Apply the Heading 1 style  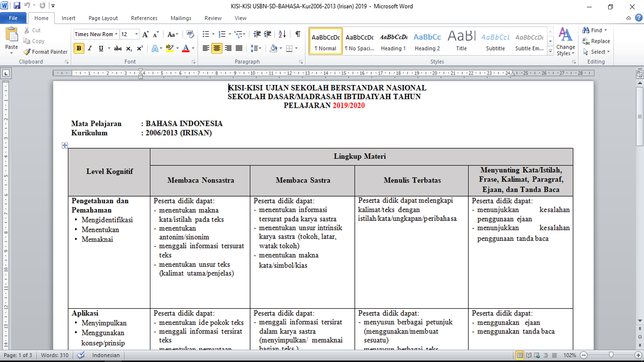tap(393, 42)
